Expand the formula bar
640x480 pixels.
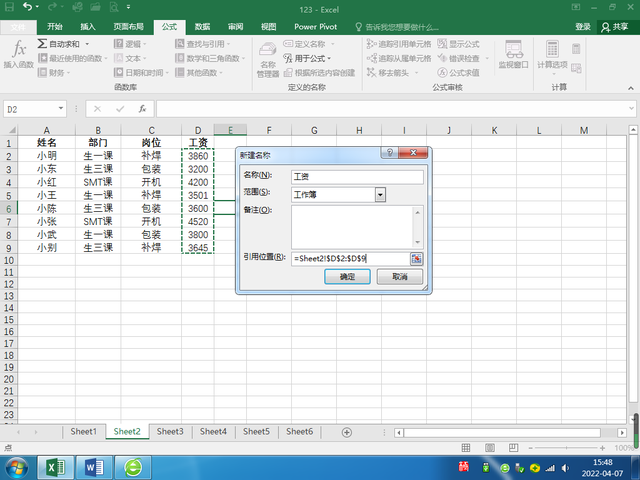point(631,109)
